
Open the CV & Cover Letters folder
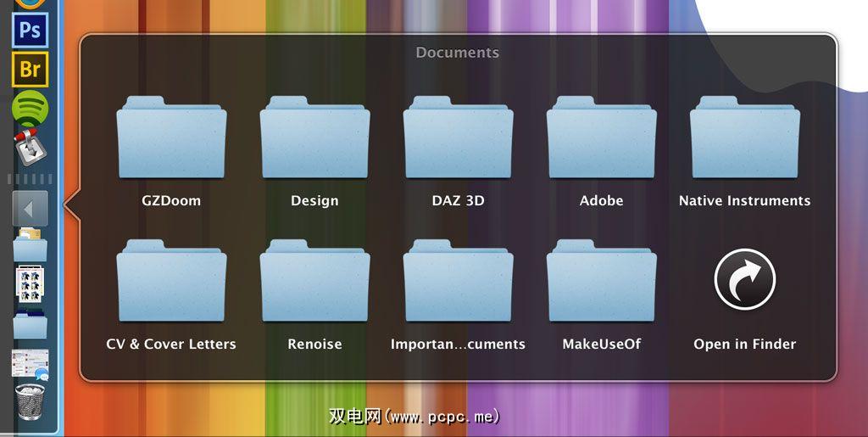point(171,281)
